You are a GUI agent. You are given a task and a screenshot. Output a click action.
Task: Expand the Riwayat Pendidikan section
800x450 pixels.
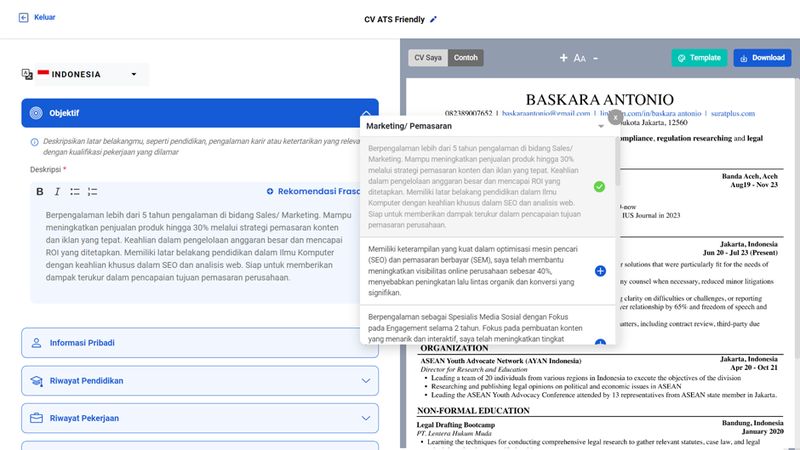coord(200,381)
